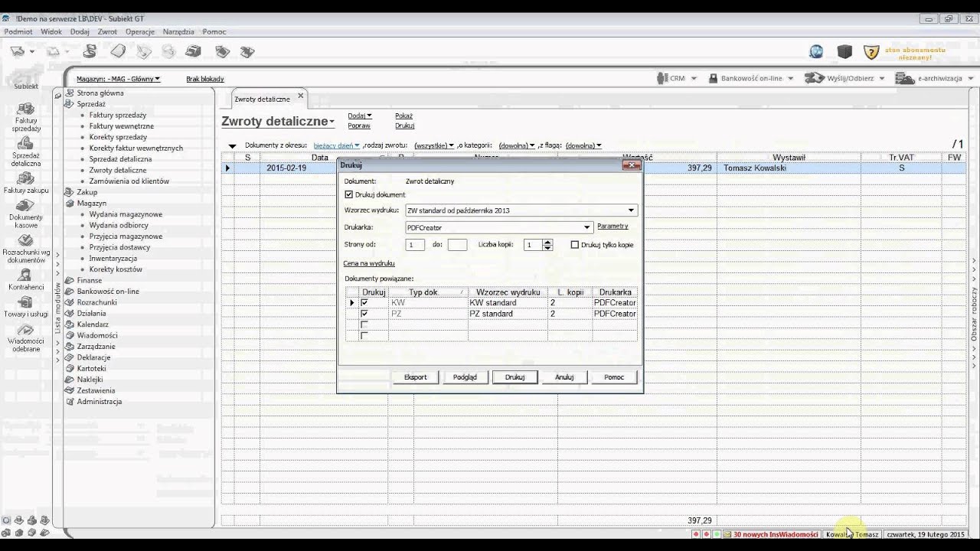Open Pomoc menu in menu bar

(x=214, y=32)
